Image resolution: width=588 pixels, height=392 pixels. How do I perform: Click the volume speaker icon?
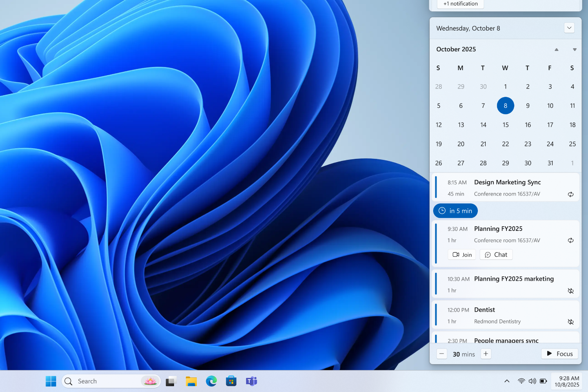tap(532, 381)
